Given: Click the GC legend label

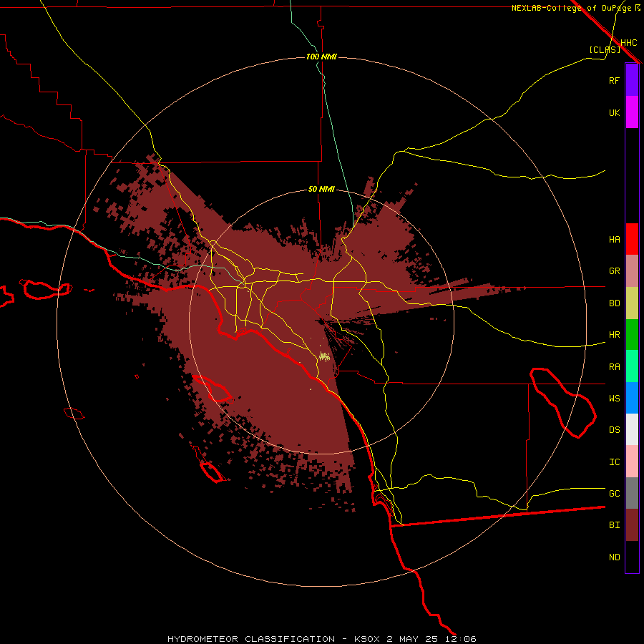Looking at the screenshot, I should click(x=614, y=494).
